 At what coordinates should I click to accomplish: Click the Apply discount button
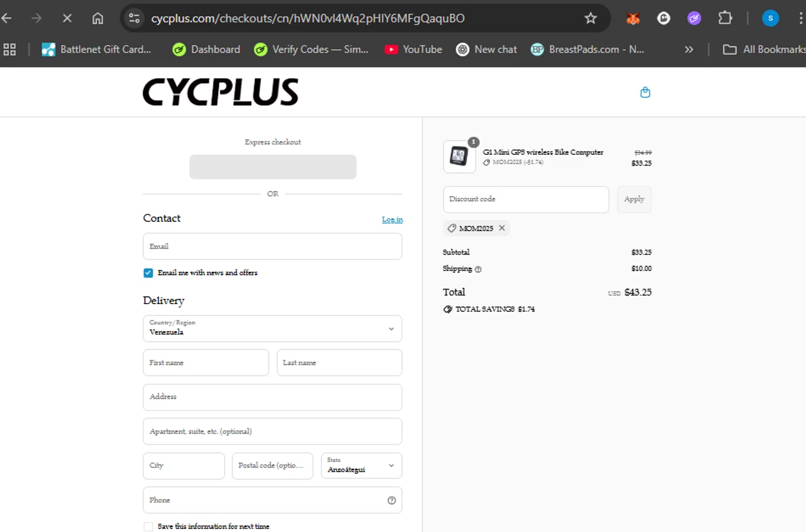(x=634, y=199)
